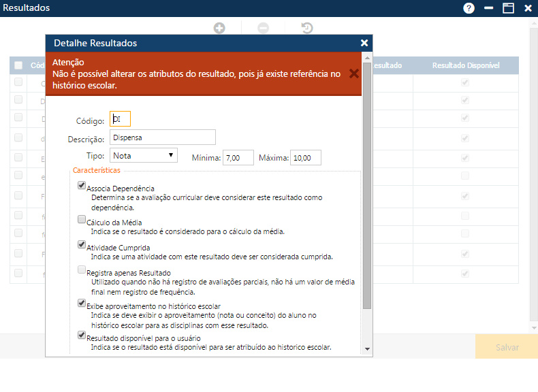Screen dimensions: 538x392
Task: Enable the Cálculo da Média checkbox
Action: (x=82, y=220)
